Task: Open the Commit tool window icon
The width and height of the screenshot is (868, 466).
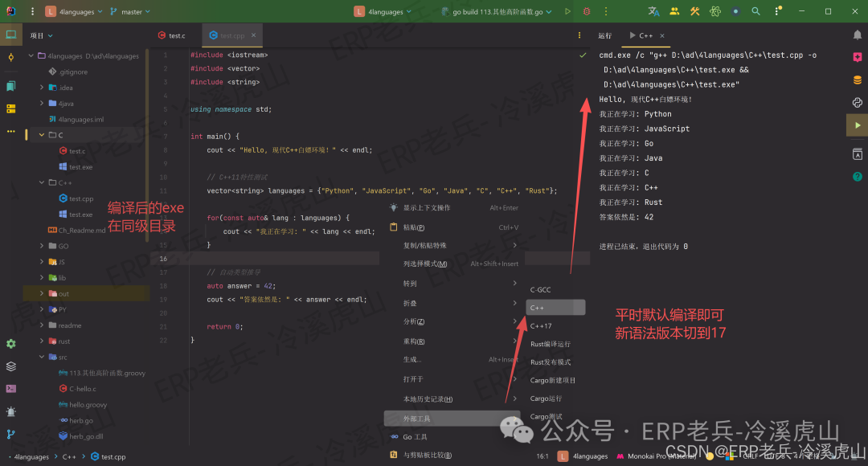Action: point(11,58)
